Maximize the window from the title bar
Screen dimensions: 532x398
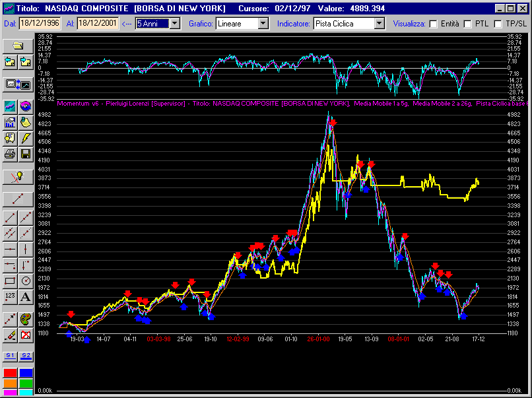point(511,9)
